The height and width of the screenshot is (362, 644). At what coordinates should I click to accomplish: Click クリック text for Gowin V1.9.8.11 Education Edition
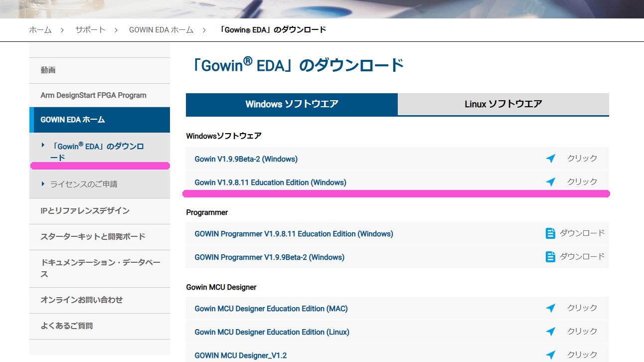tap(582, 182)
